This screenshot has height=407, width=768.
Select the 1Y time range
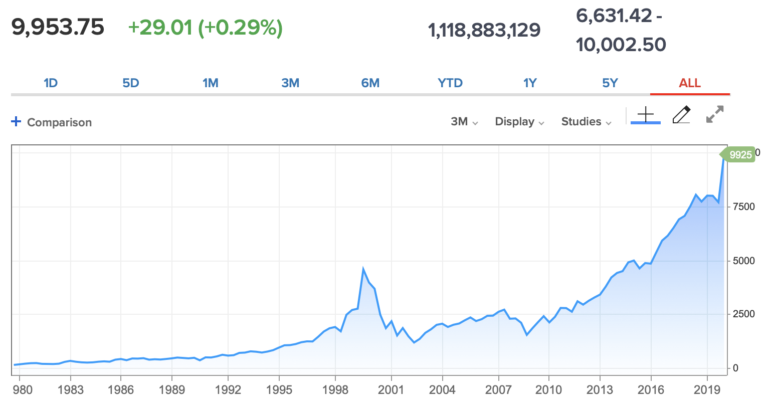530,83
